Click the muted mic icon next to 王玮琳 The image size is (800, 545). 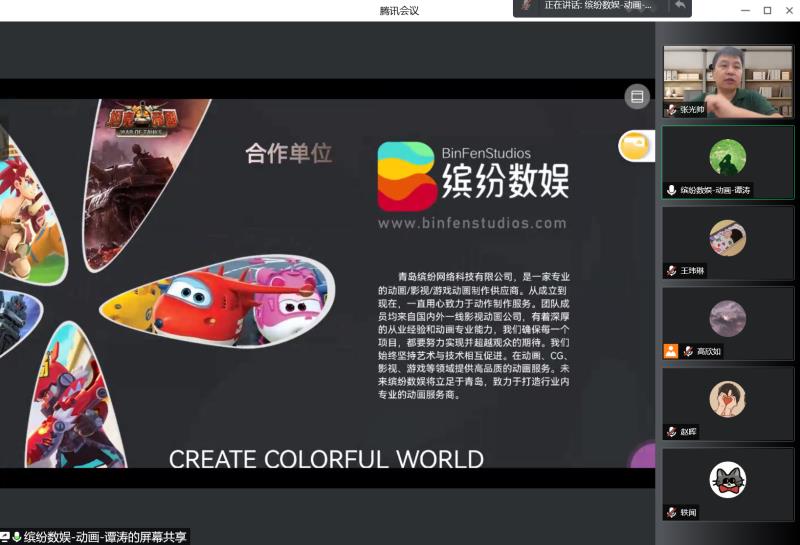tap(672, 271)
